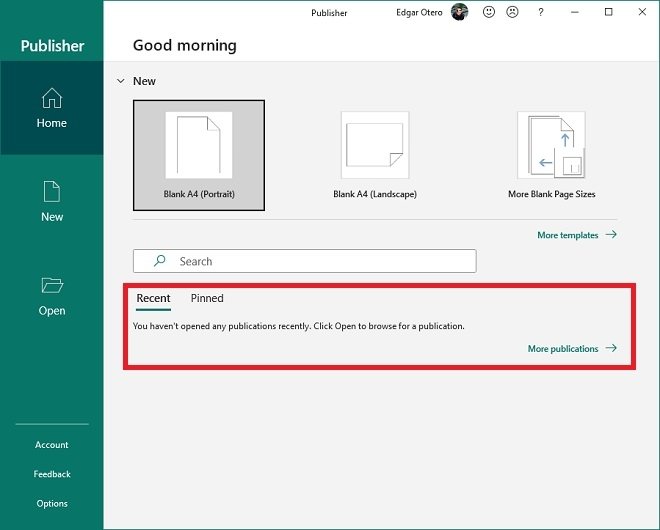Open Edgar Otero's profile picture
The height and width of the screenshot is (530, 660).
click(459, 12)
